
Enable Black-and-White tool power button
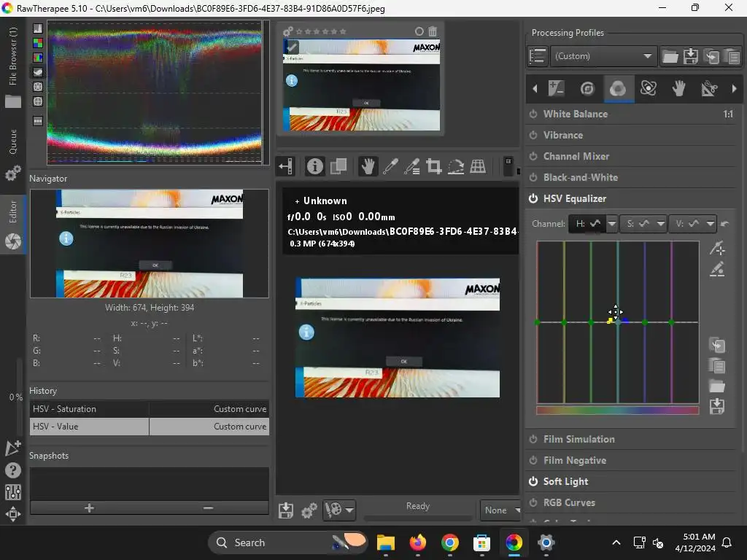pos(533,177)
